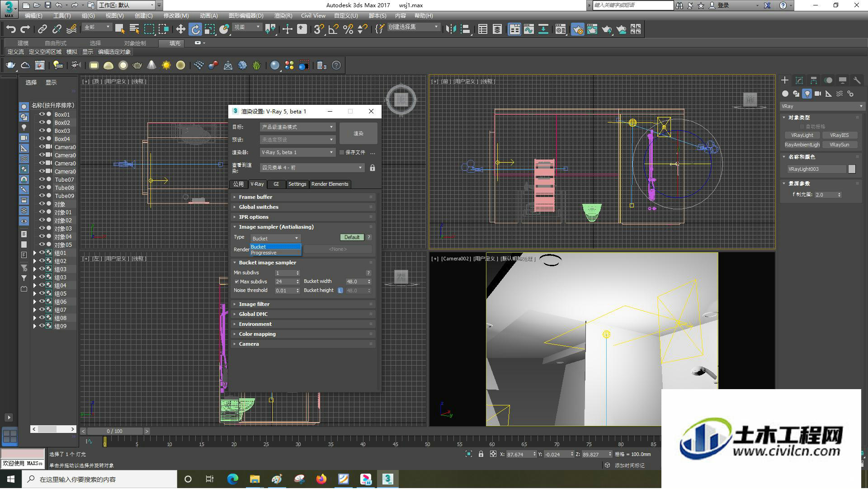Open the Motion panel icon
868x489 pixels.
(x=828, y=80)
